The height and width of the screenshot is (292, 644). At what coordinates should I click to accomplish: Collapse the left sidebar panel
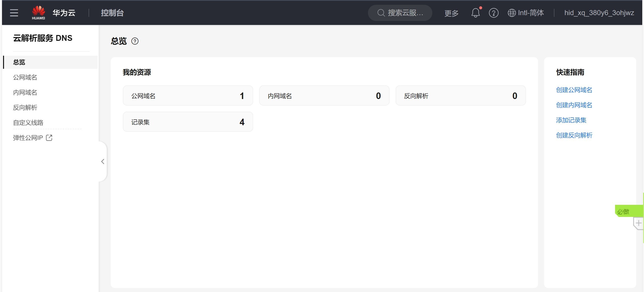tap(103, 161)
